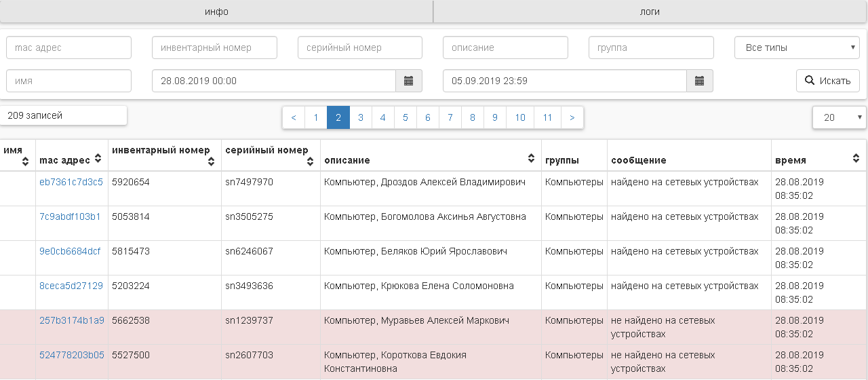868x380 pixels.
Task: Sort table by время column
Action: tap(856, 159)
